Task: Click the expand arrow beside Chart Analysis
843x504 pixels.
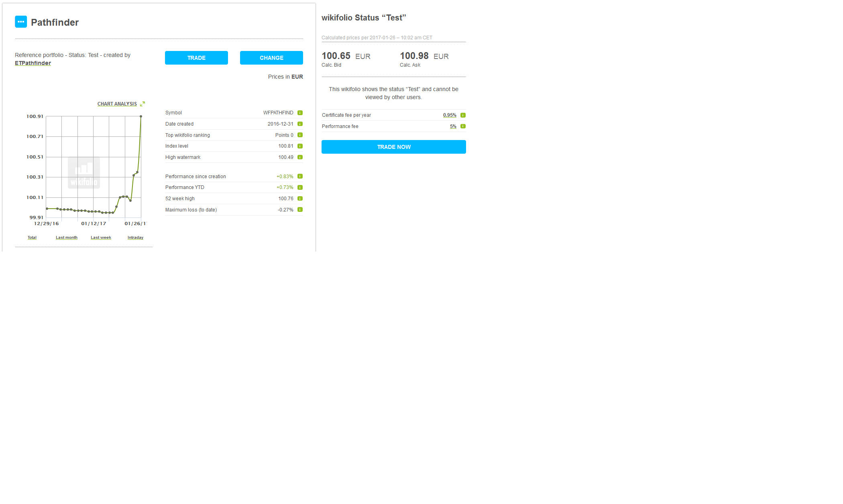Action: point(143,104)
